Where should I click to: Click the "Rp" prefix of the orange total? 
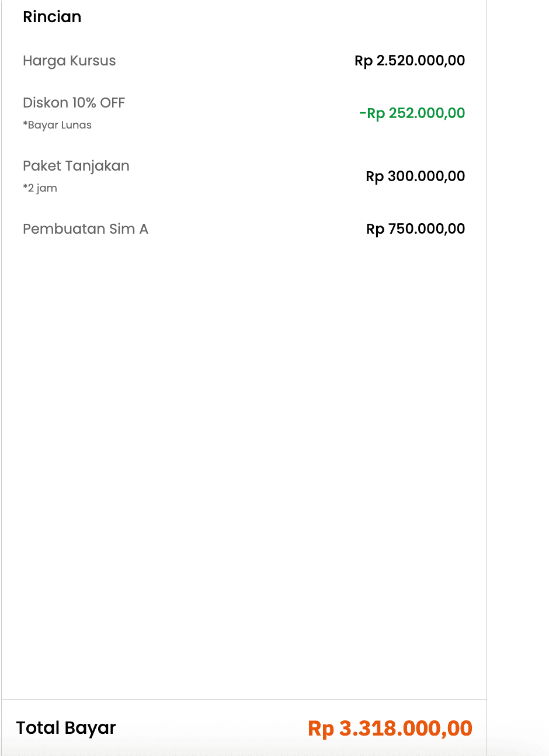click(x=321, y=729)
